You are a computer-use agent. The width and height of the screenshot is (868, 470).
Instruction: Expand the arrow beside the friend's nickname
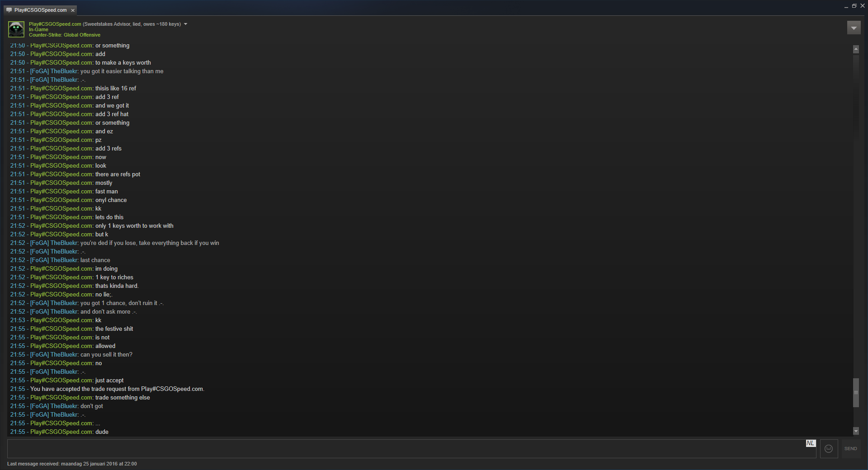click(x=185, y=24)
